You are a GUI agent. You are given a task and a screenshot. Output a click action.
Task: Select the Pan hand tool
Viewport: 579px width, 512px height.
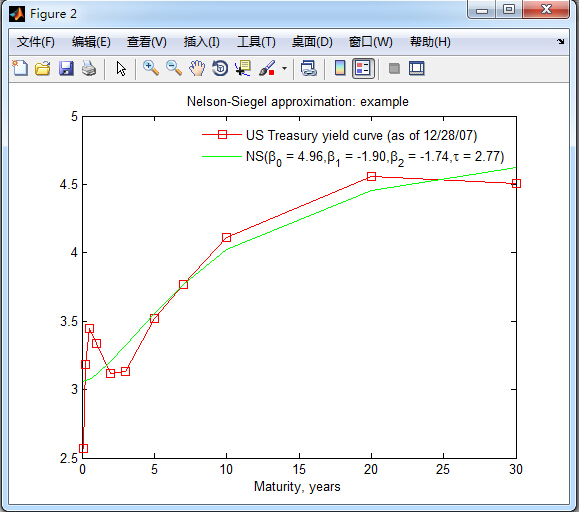pyautogui.click(x=197, y=68)
